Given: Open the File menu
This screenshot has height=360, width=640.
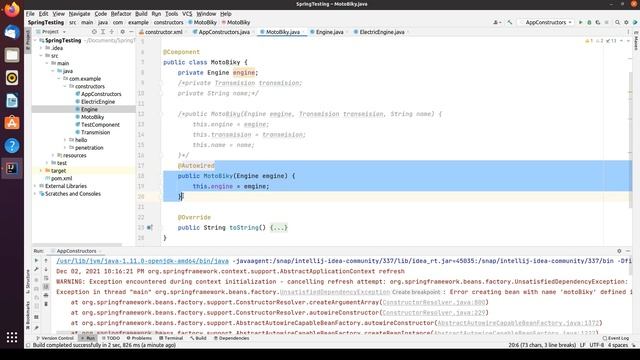Looking at the screenshot, I should pyautogui.click(x=30, y=13).
